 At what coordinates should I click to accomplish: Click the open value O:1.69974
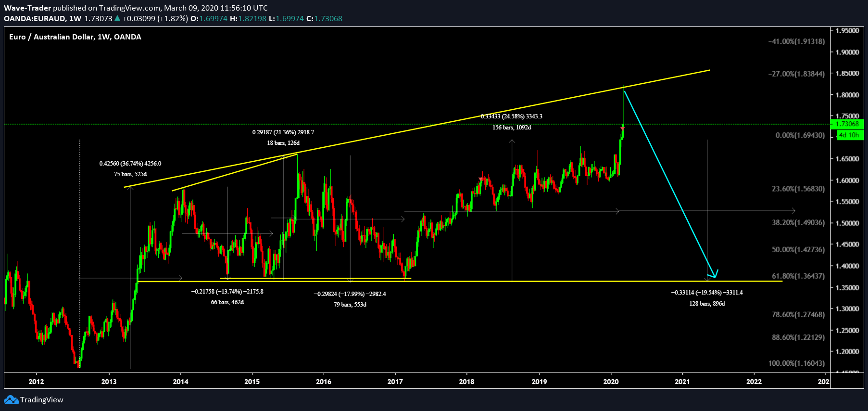coord(209,18)
